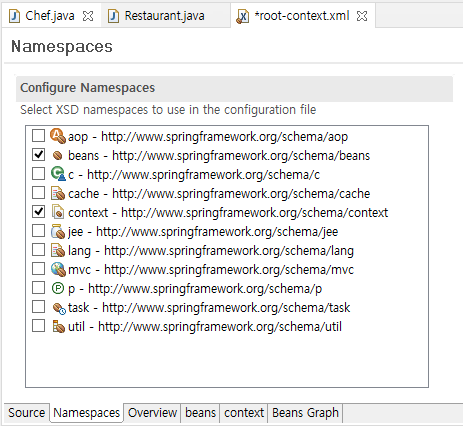Open the Beans Graph tab
The width and height of the screenshot is (463, 426).
coord(305,413)
